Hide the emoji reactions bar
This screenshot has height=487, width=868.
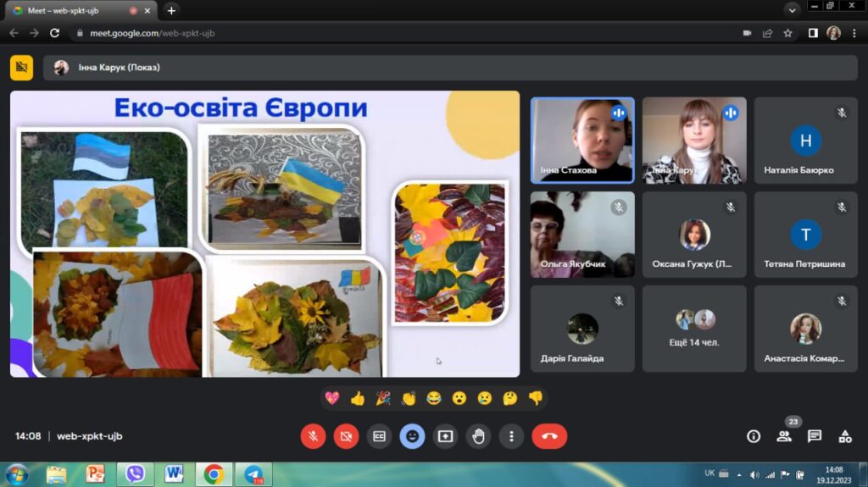point(412,436)
